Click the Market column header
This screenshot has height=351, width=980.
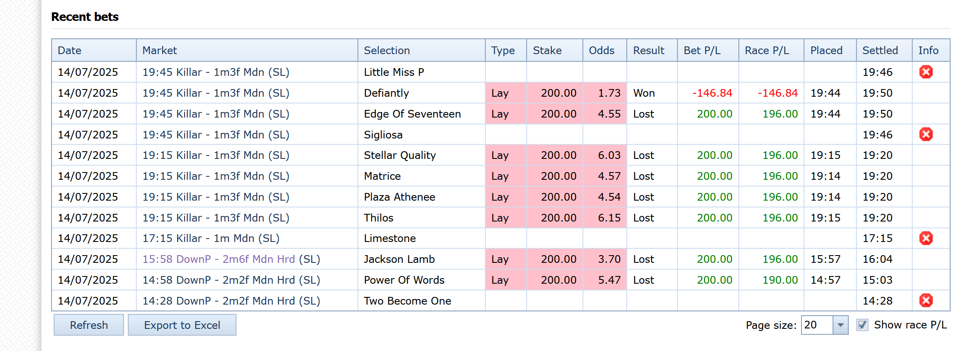[x=159, y=50]
